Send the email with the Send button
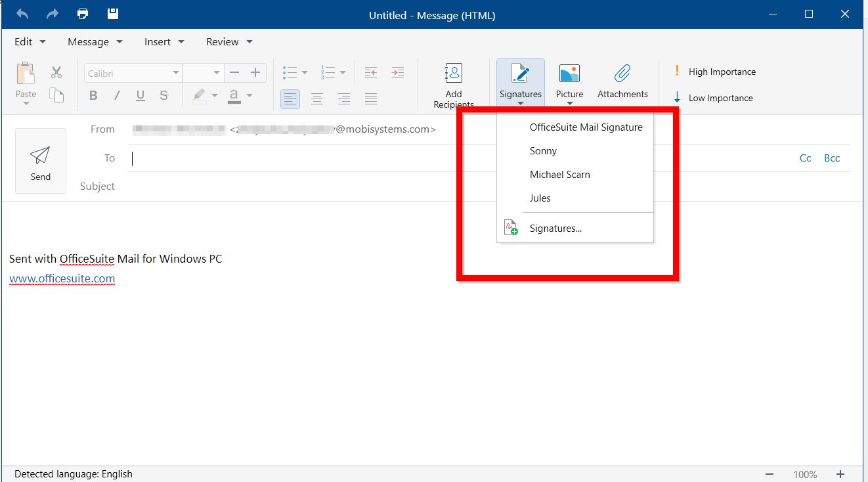This screenshot has height=482, width=868. pyautogui.click(x=41, y=161)
